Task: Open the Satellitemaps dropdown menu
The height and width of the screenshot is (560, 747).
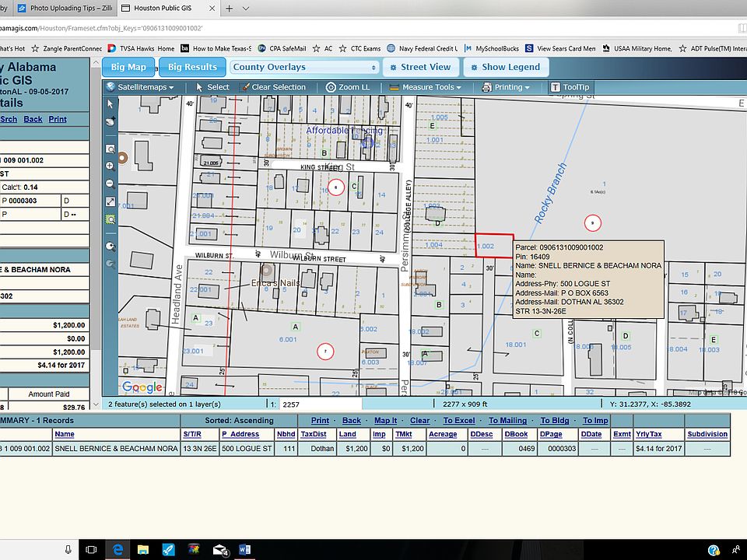Action: (x=140, y=87)
